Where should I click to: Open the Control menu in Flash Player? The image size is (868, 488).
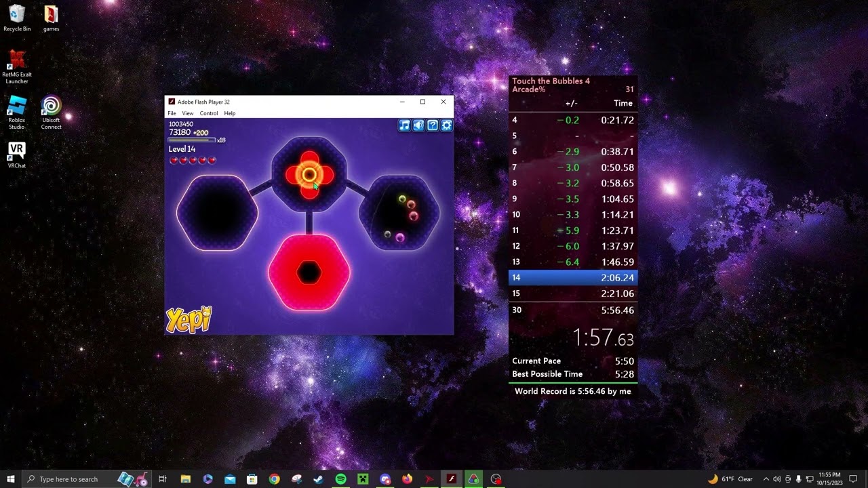[209, 113]
